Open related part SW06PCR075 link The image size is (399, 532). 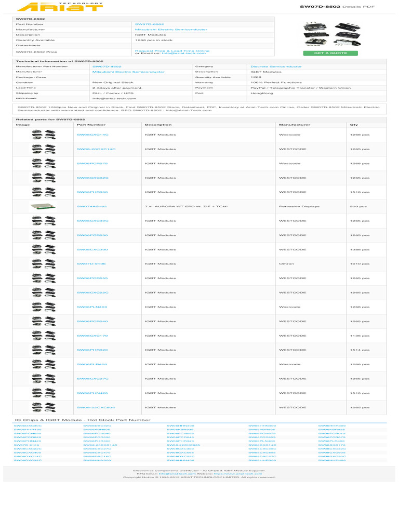point(92,164)
